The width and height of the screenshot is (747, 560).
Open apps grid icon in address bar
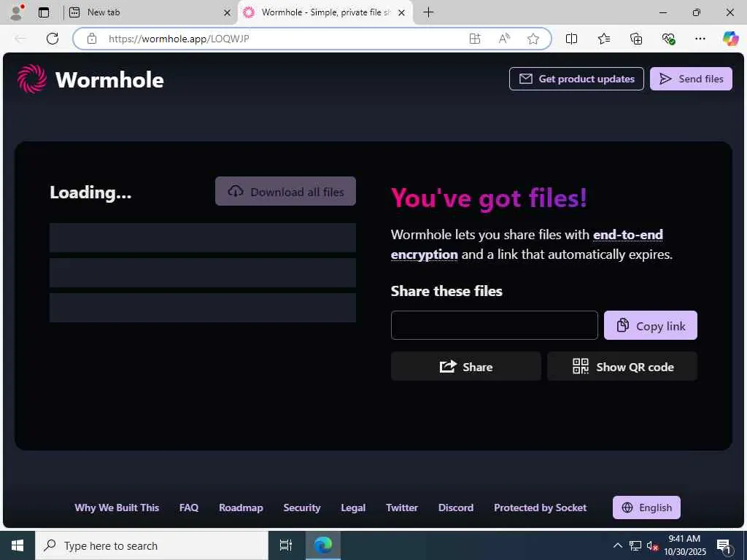[x=475, y=39]
